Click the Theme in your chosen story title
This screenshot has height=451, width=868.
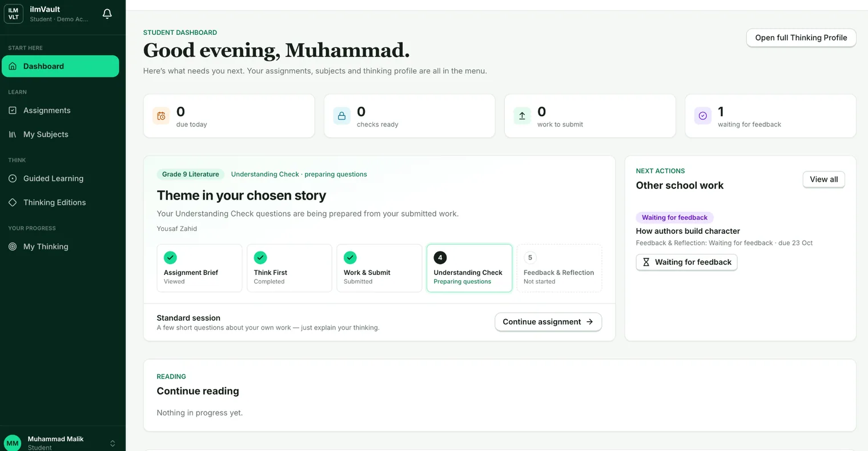242,195
